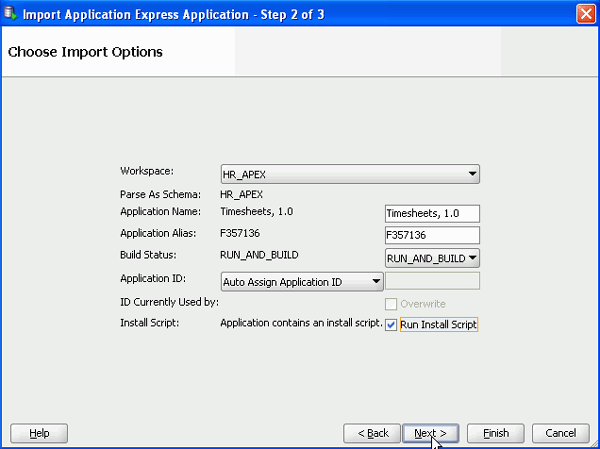Toggle the Overwrite checkbox
The width and height of the screenshot is (600, 449).
(x=391, y=304)
